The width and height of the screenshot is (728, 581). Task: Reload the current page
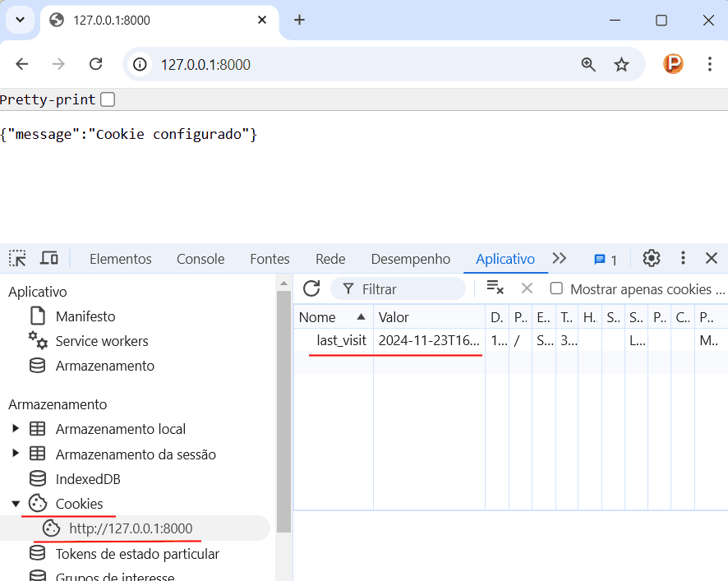point(95,64)
